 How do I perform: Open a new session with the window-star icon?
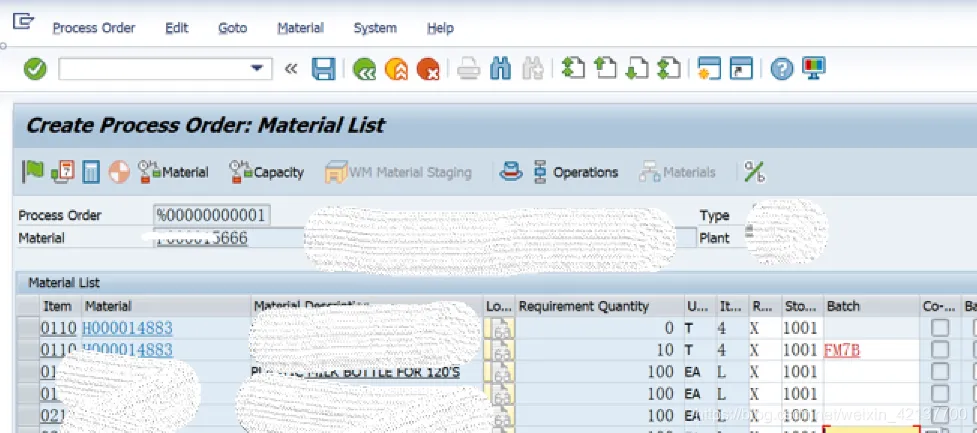click(709, 69)
